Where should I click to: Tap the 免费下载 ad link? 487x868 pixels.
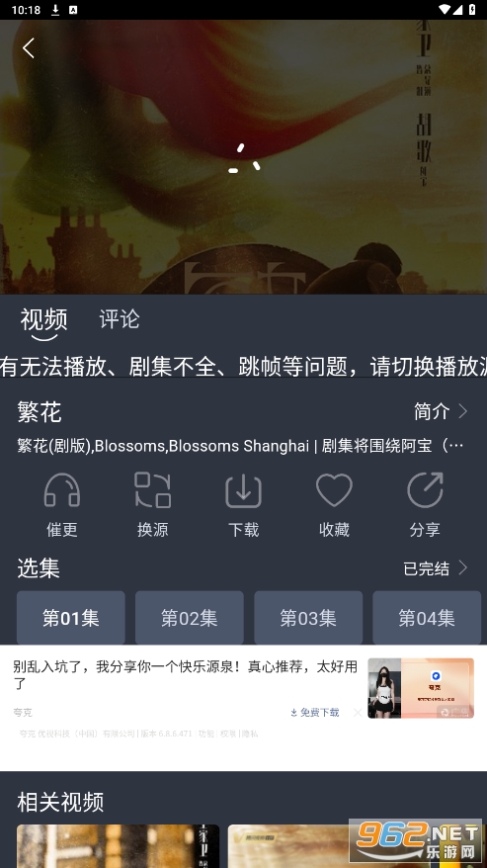click(x=315, y=713)
